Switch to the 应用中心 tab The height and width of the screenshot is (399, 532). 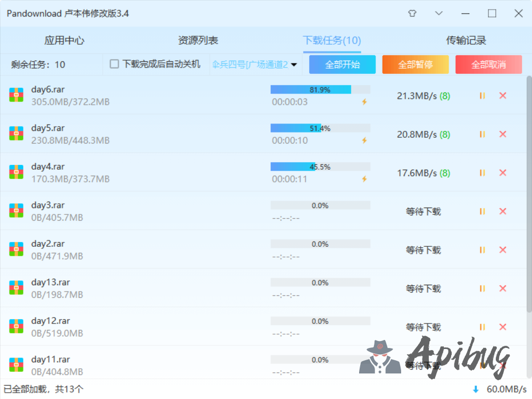click(64, 40)
